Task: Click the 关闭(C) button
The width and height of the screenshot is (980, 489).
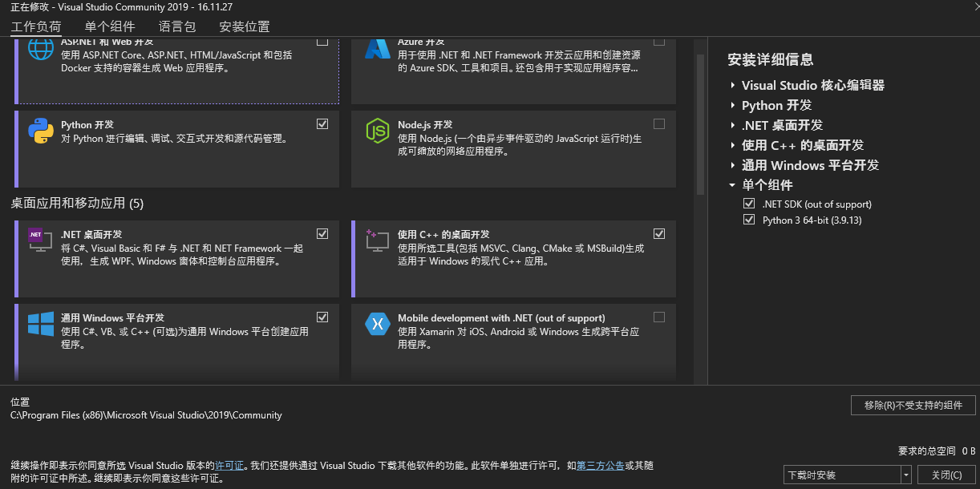Action: click(x=946, y=475)
